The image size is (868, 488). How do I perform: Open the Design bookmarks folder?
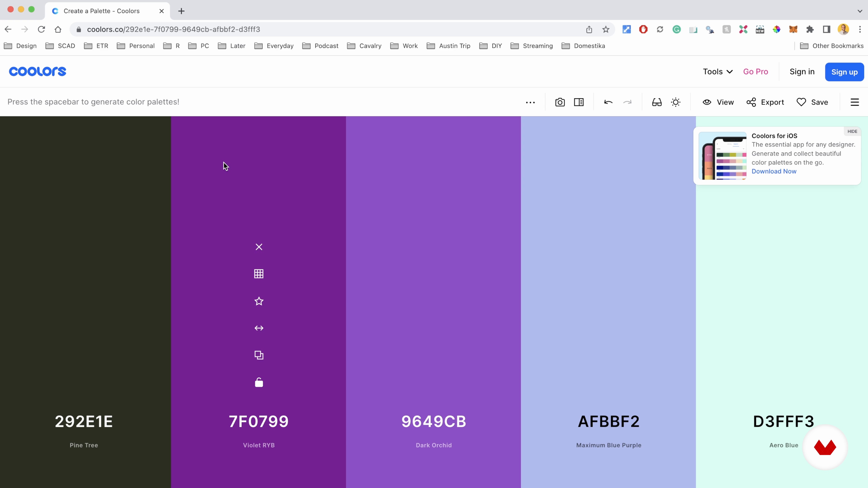20,46
